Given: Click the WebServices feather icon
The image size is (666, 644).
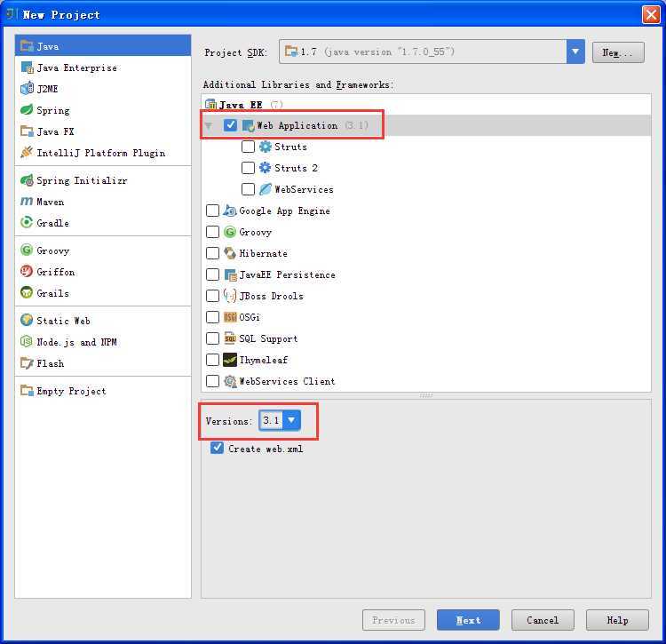Looking at the screenshot, I should [x=265, y=189].
